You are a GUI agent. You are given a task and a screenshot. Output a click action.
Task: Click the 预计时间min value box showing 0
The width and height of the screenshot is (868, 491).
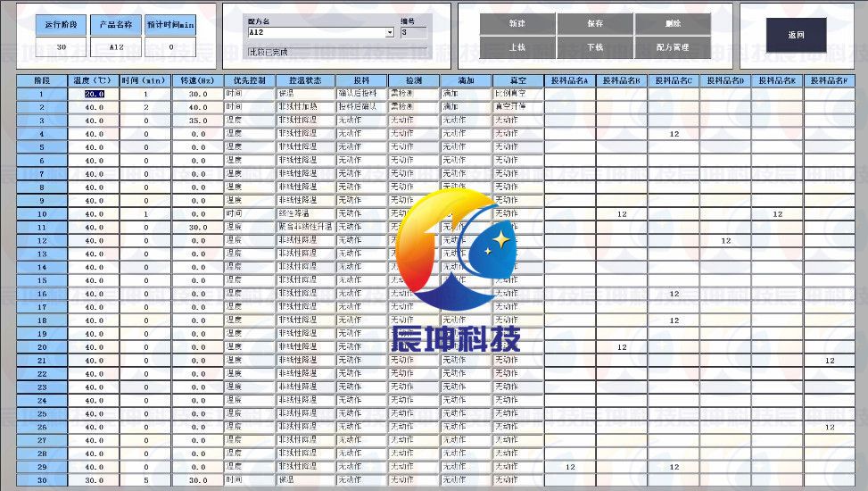pos(170,47)
